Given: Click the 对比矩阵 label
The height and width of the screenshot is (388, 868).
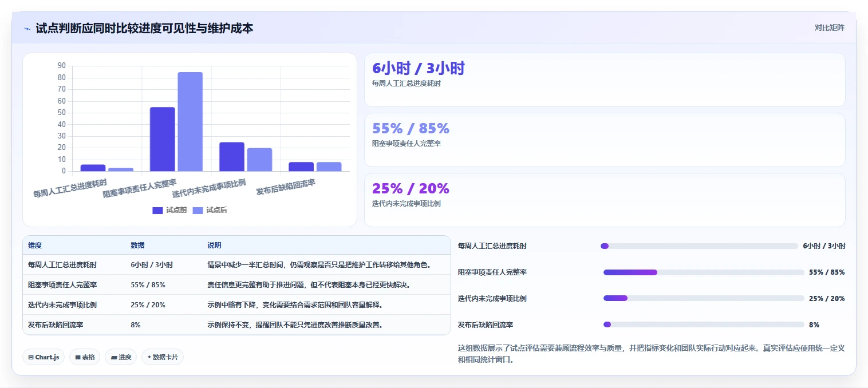Looking at the screenshot, I should tap(829, 27).
